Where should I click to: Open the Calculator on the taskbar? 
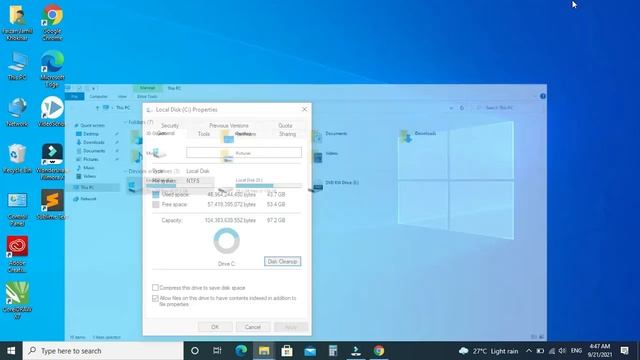(x=333, y=351)
